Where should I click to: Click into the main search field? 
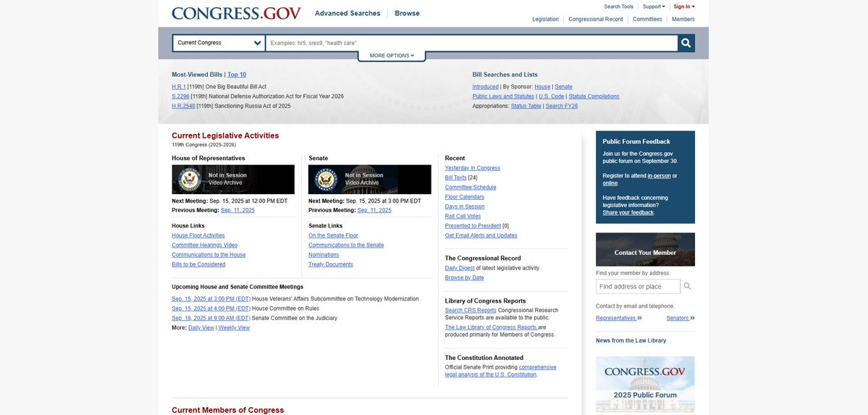pos(471,43)
